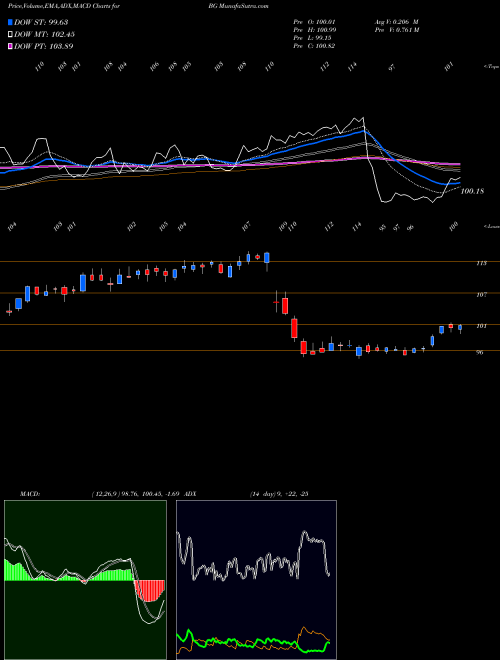Click the white DOW MT legend swatch
Screen dimensions: 500x660
(10, 34)
